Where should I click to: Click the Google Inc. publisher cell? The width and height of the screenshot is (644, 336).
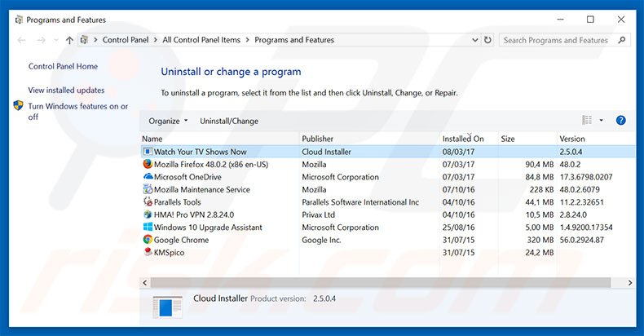(321, 240)
